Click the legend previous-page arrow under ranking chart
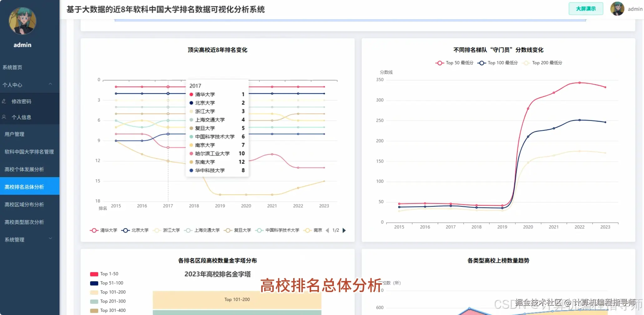Viewport: 644px width, 315px height. 328,230
